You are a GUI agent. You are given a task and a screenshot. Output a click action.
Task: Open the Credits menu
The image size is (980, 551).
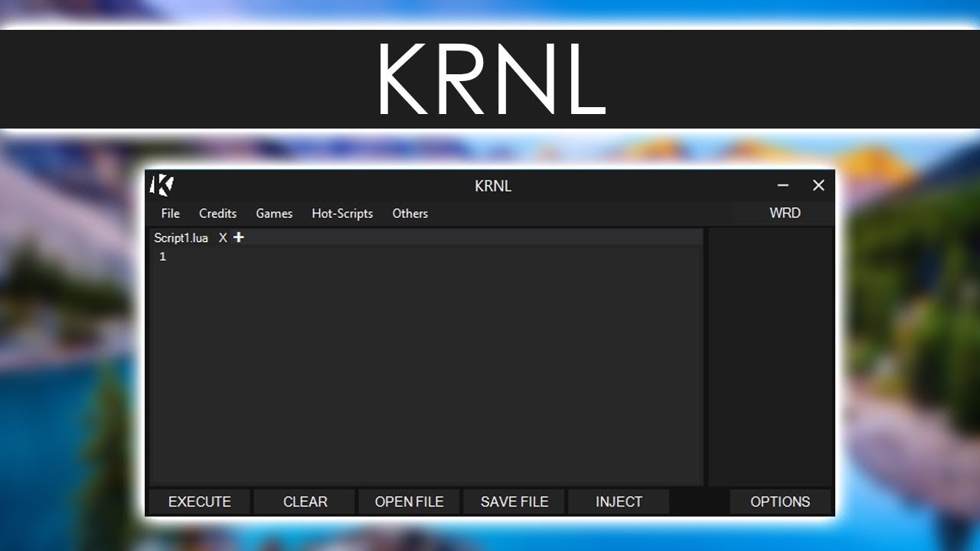(x=217, y=214)
